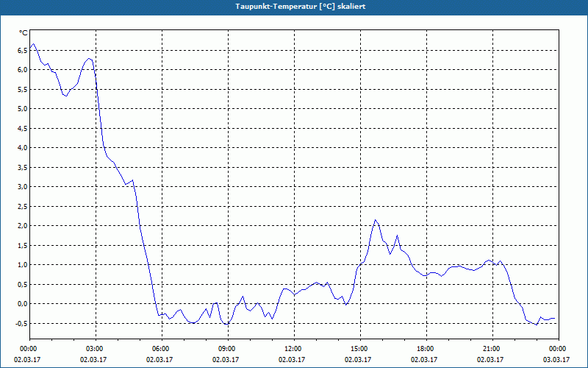The width and height of the screenshot is (588, 368).
Task: Click the 0,0 y-axis tick label
Action: pyautogui.click(x=22, y=304)
